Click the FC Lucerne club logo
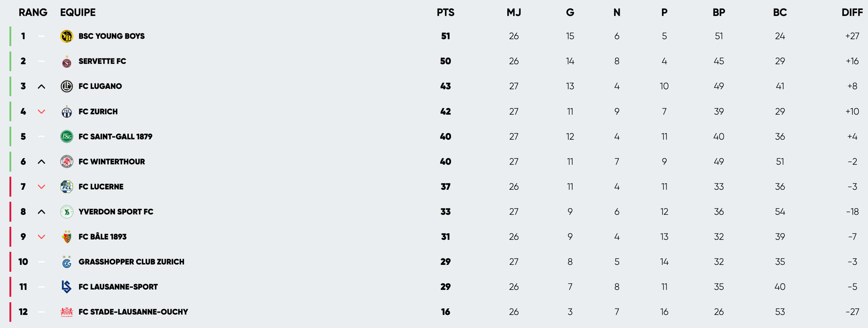The height and width of the screenshot is (328, 868). point(67,186)
